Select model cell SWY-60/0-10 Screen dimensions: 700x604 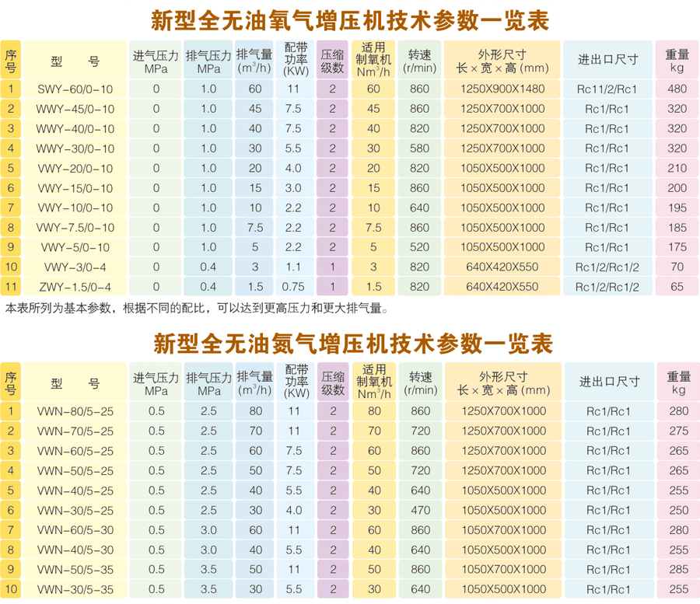(x=75, y=89)
